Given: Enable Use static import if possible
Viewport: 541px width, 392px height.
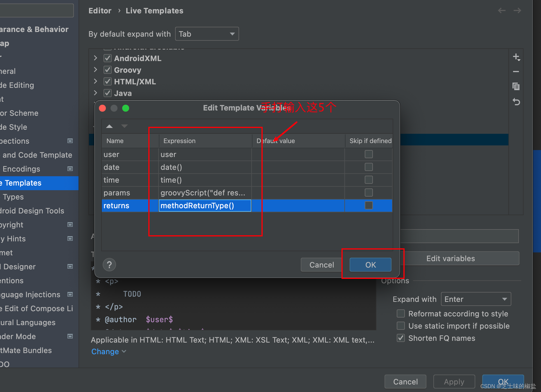Looking at the screenshot, I should pyautogui.click(x=401, y=326).
